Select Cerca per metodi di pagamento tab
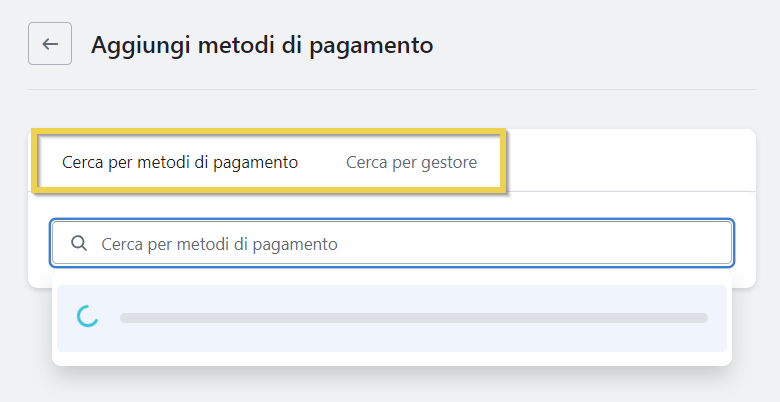780x402 pixels. click(180, 162)
